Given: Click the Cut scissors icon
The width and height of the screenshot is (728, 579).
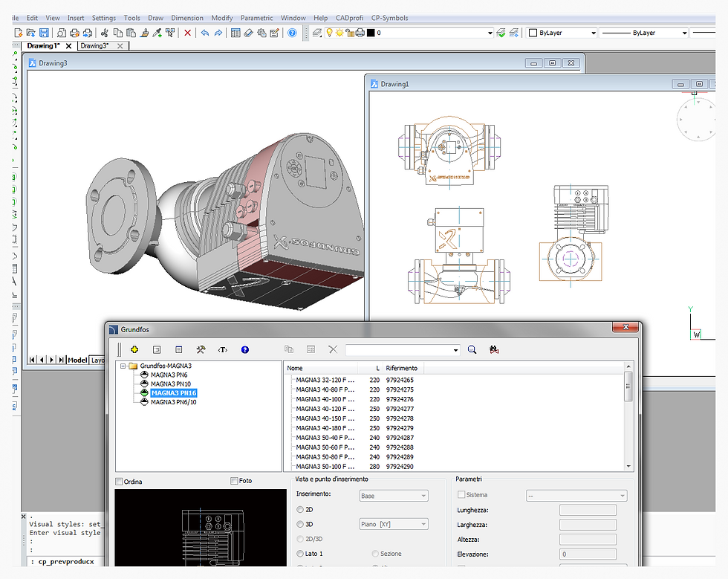Looking at the screenshot, I should coord(105,33).
